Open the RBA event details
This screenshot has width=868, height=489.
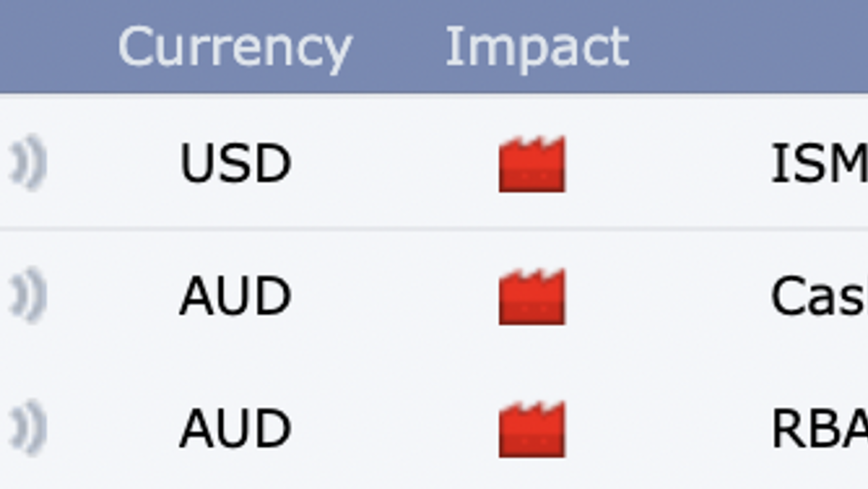(x=819, y=429)
